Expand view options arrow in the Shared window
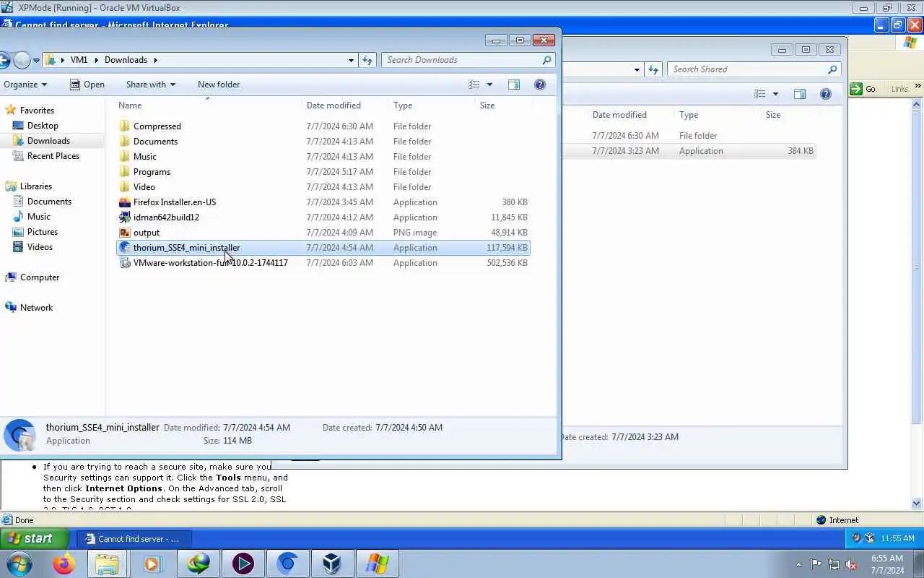Viewport: 924px width, 578px height. pos(775,94)
